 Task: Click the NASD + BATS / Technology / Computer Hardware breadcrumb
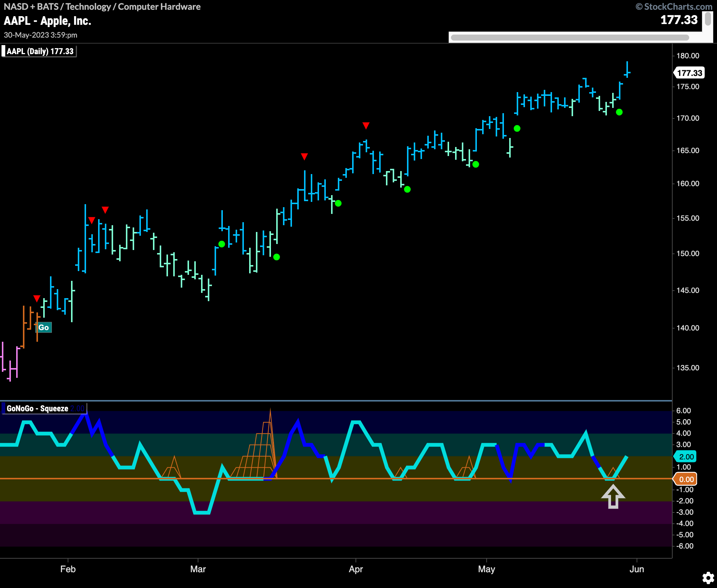coord(102,7)
